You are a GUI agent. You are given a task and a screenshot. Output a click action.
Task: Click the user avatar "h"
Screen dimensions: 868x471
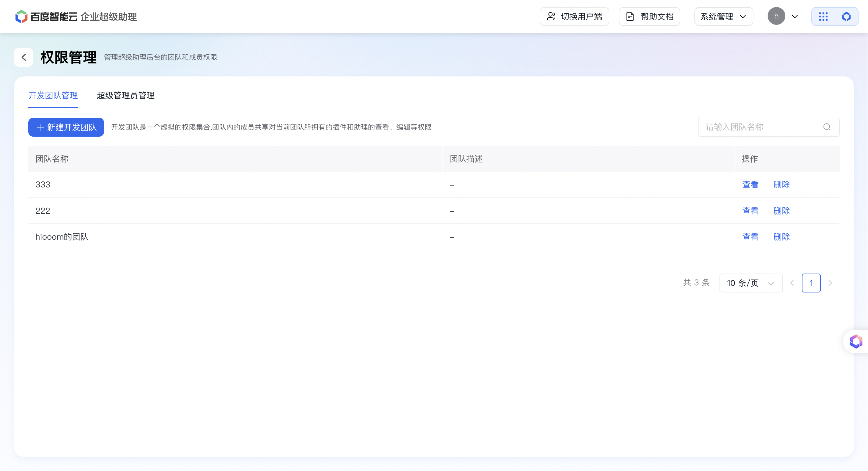point(776,16)
